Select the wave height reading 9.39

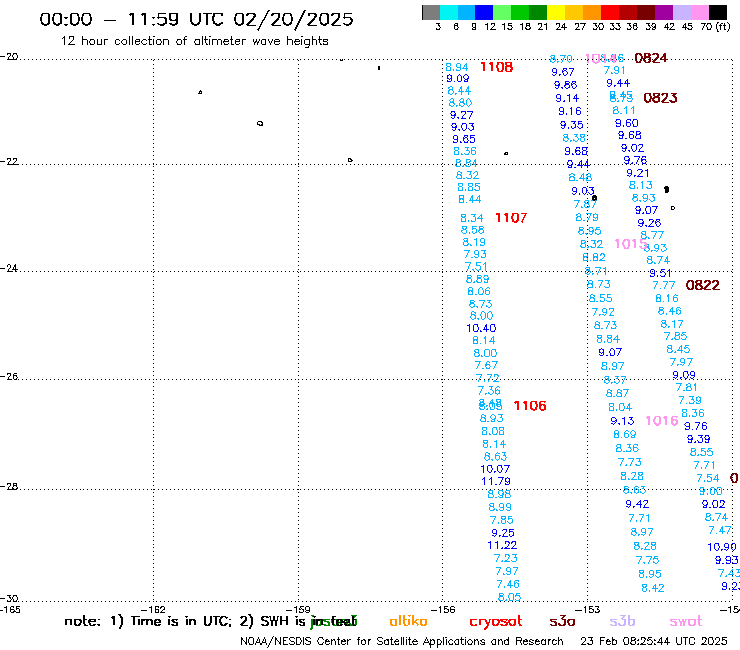coord(698,439)
